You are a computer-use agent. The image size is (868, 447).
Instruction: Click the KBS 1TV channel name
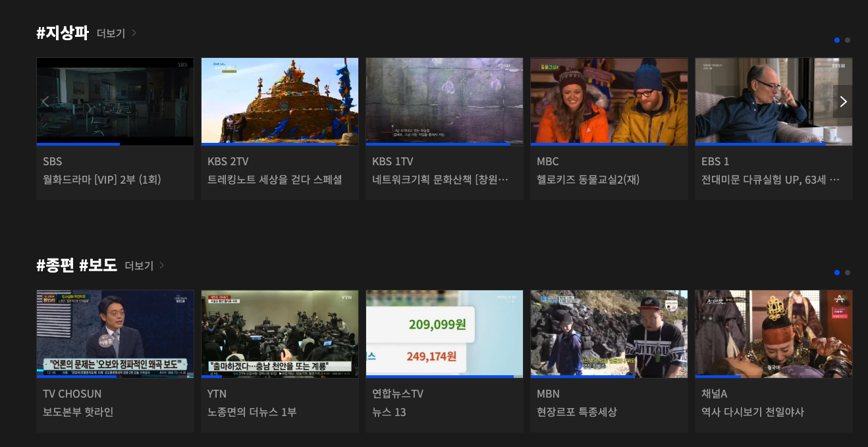[392, 161]
